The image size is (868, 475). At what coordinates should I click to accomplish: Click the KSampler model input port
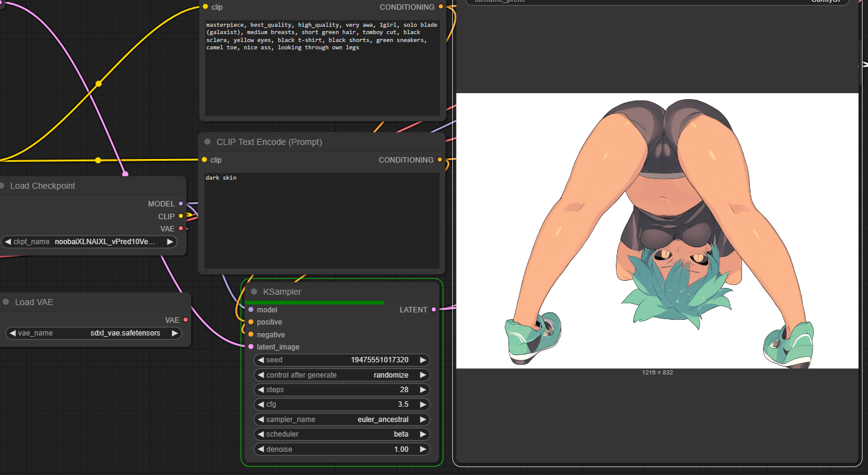pos(251,309)
